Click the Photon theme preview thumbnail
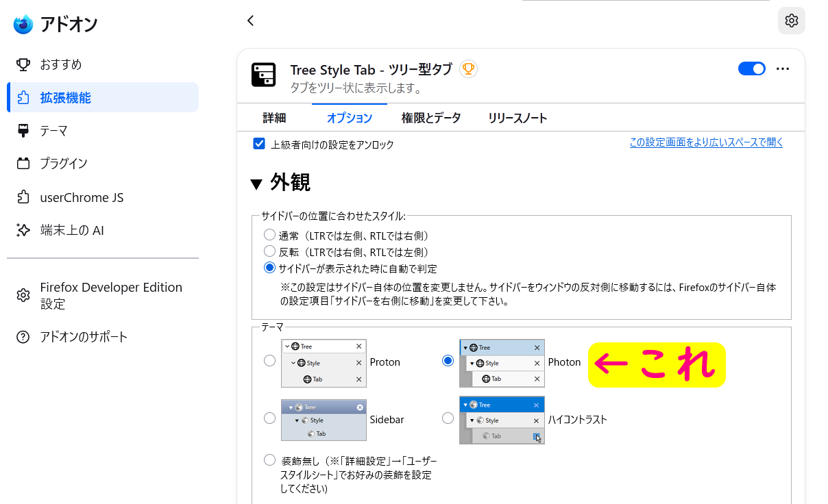 pyautogui.click(x=502, y=363)
